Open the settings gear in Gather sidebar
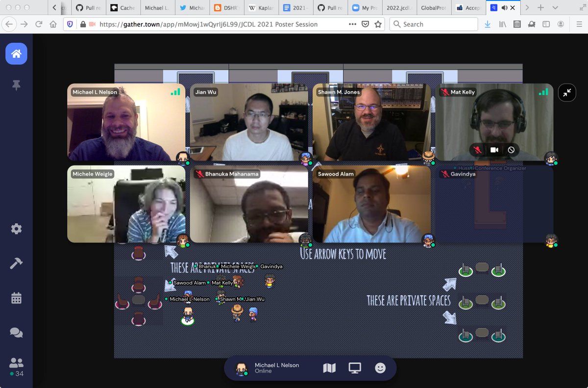Viewport: 588px width, 388px height. pyautogui.click(x=16, y=229)
